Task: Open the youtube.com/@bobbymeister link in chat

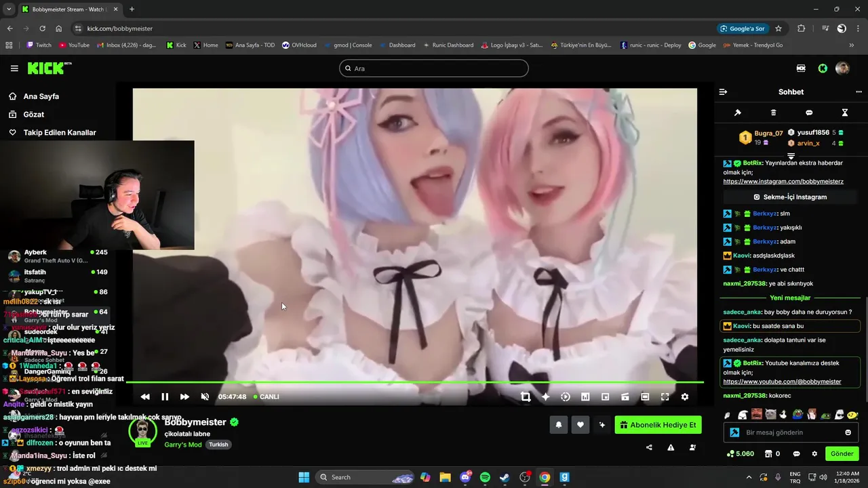Action: [782, 382]
